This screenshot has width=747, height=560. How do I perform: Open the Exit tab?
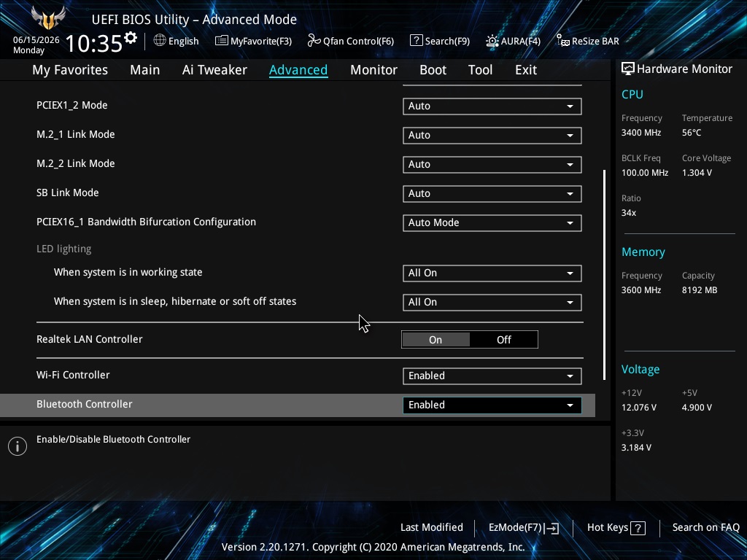coord(526,69)
